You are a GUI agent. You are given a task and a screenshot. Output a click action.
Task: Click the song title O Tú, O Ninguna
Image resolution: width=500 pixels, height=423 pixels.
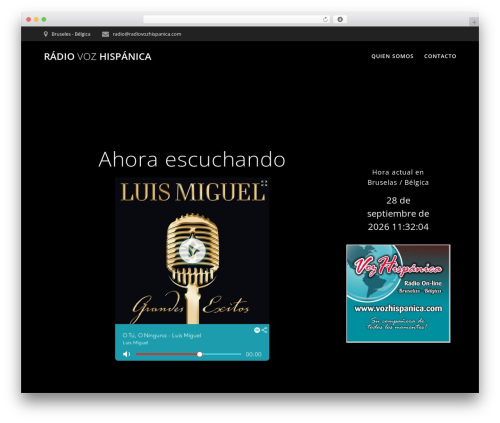162,335
